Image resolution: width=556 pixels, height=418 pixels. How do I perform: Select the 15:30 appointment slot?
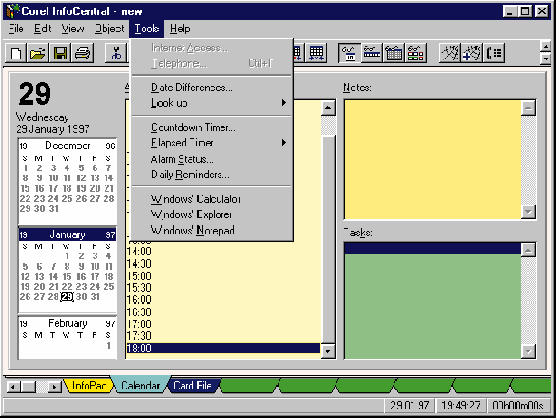[x=223, y=288]
